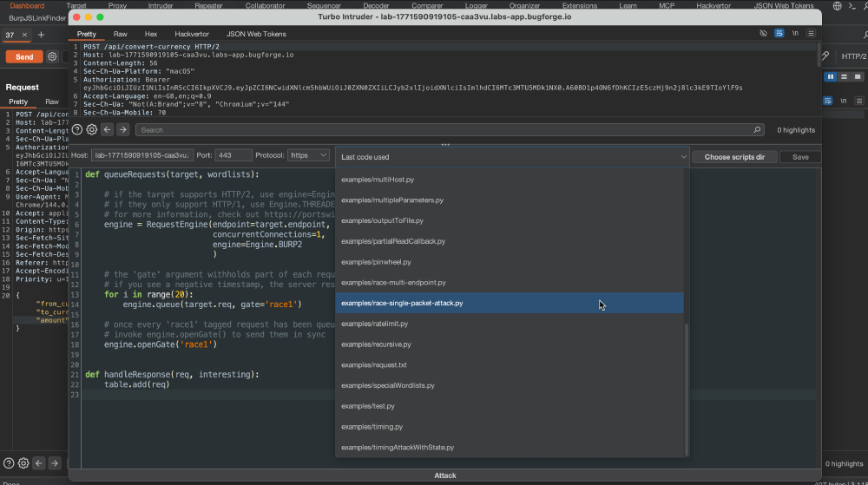Pick examples/partialReadCallback.py script

[x=510, y=241]
